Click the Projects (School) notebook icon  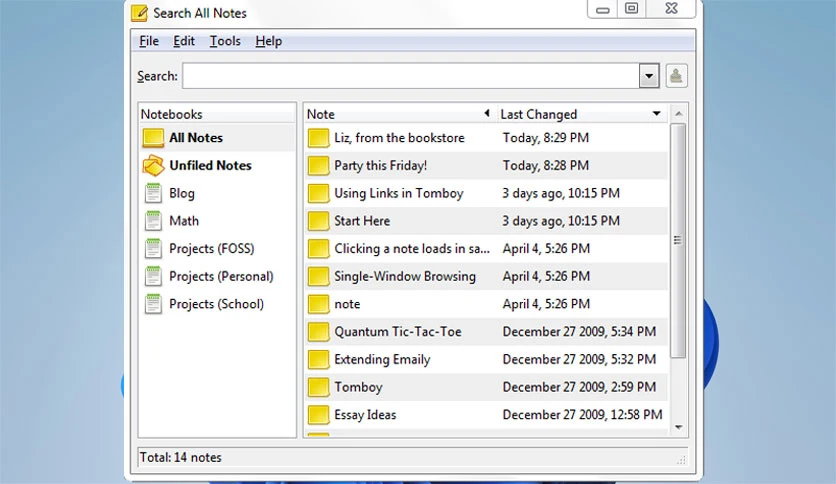[153, 304]
